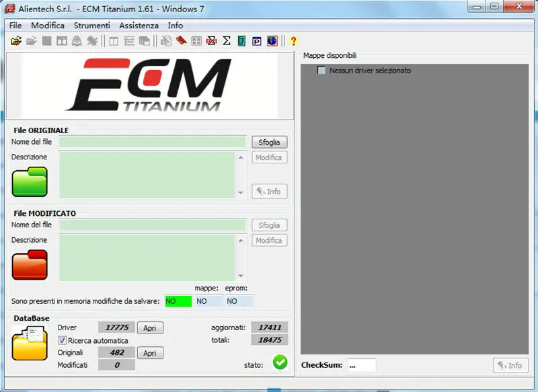Click the green checkmark stato icon
The height and width of the screenshot is (392, 538).
pyautogui.click(x=280, y=362)
